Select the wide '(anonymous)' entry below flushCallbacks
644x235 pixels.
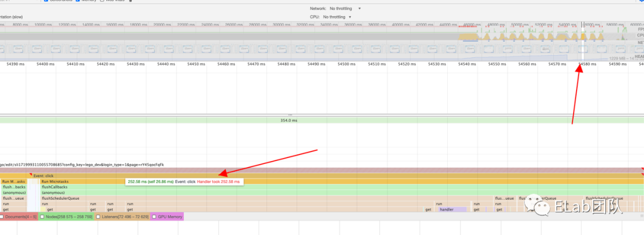click(x=341, y=192)
